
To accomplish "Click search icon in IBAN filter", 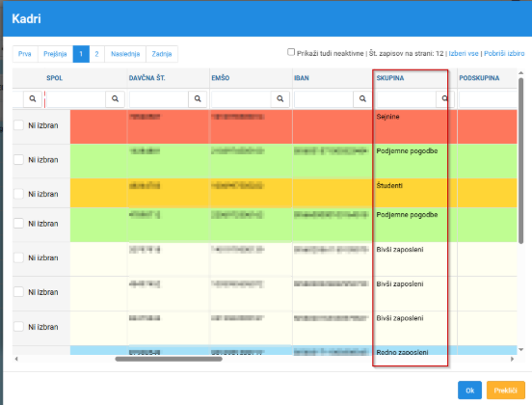I will [x=362, y=98].
